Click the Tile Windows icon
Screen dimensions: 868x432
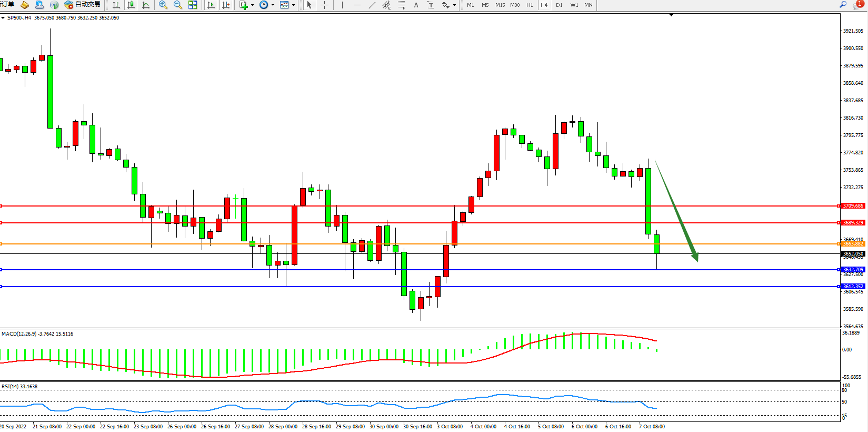click(193, 5)
